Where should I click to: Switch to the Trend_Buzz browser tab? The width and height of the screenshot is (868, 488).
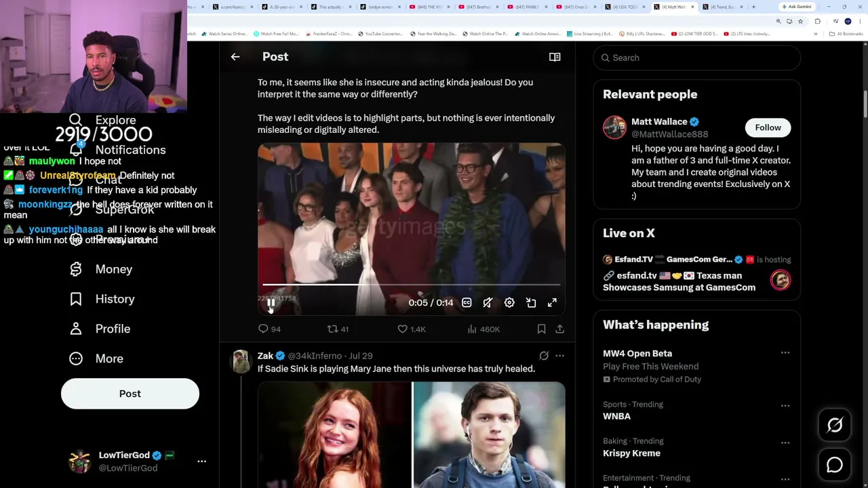coord(721,7)
